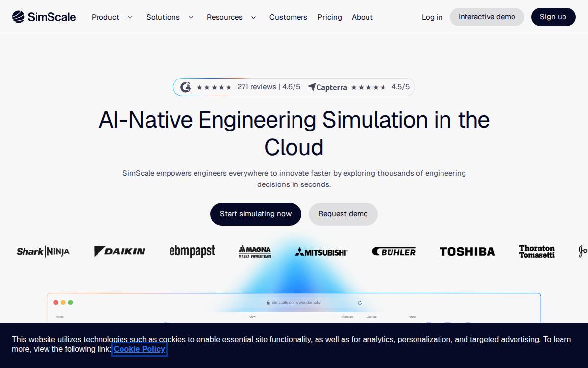Open the Pricing page

point(330,17)
